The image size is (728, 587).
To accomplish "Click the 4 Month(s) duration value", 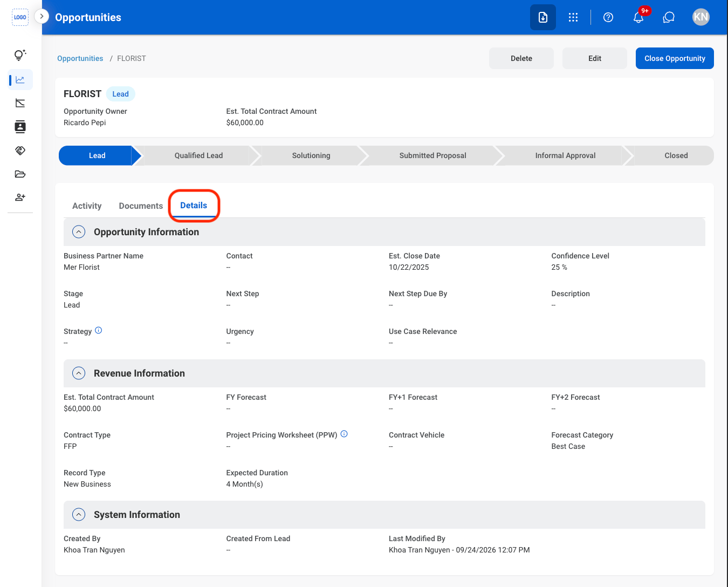I will [x=245, y=484].
